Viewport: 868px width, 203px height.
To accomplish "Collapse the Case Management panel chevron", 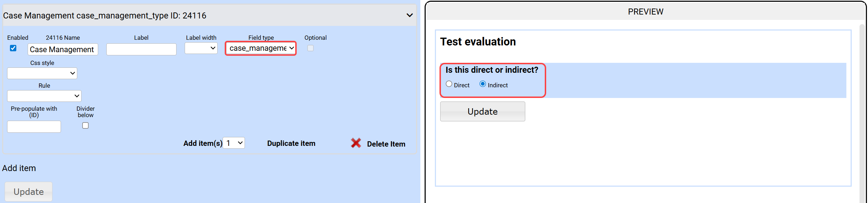I will pyautogui.click(x=409, y=15).
